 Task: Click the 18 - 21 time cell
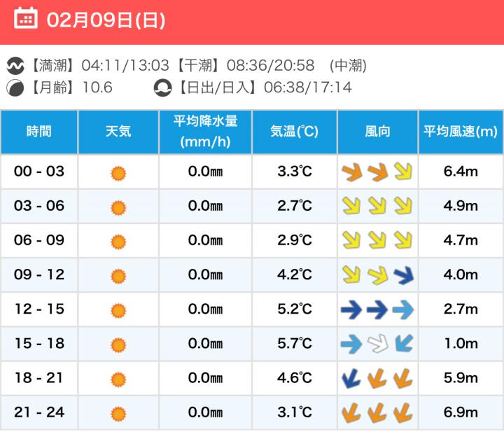(x=39, y=377)
